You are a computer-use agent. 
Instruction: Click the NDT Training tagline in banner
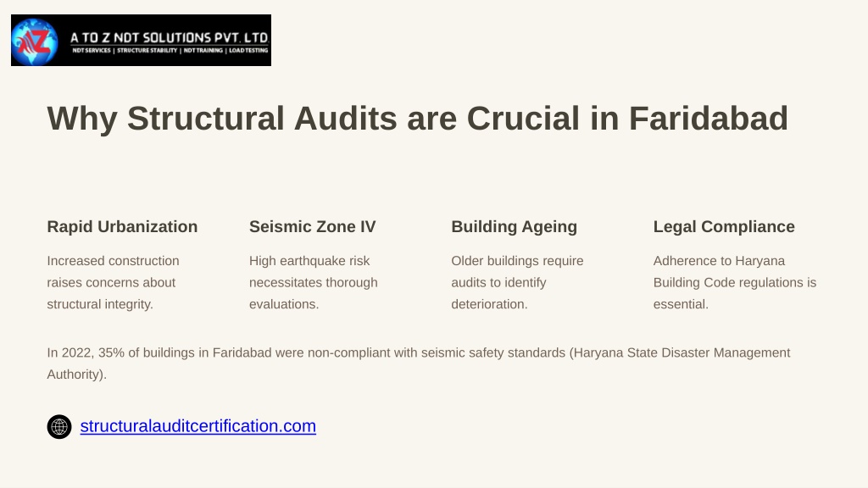[203, 50]
